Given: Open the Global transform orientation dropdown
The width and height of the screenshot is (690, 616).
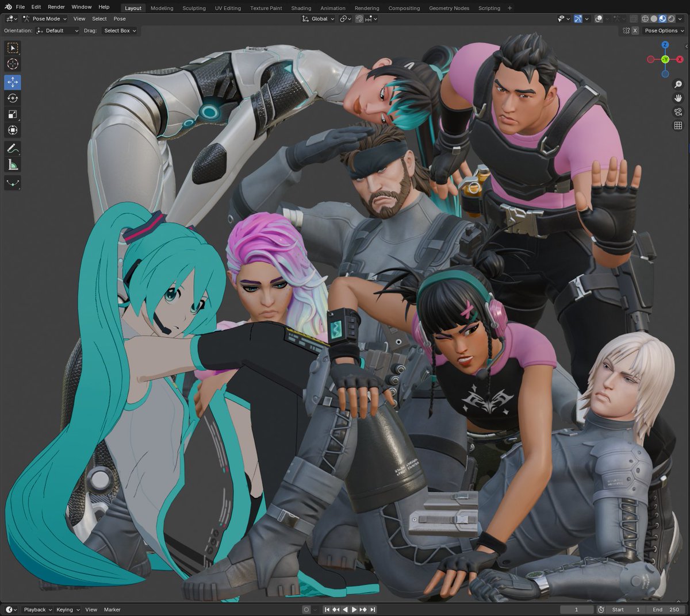Looking at the screenshot, I should pyautogui.click(x=318, y=18).
